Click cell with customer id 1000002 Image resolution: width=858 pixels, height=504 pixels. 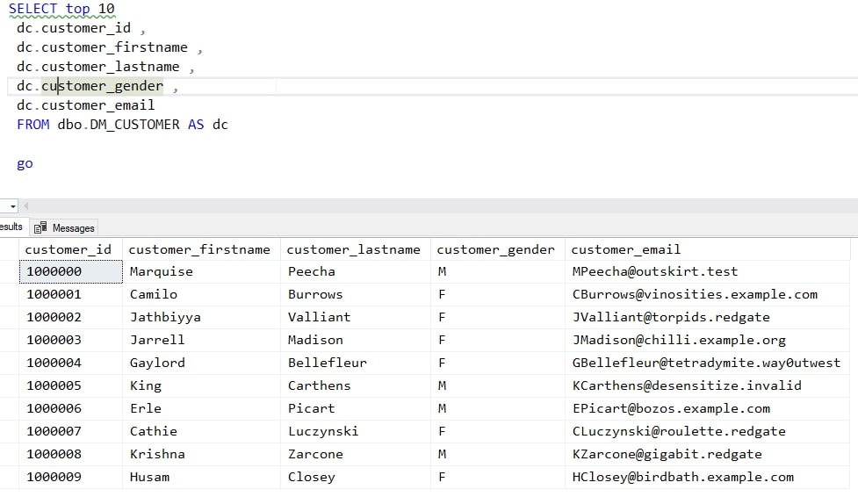[70, 317]
